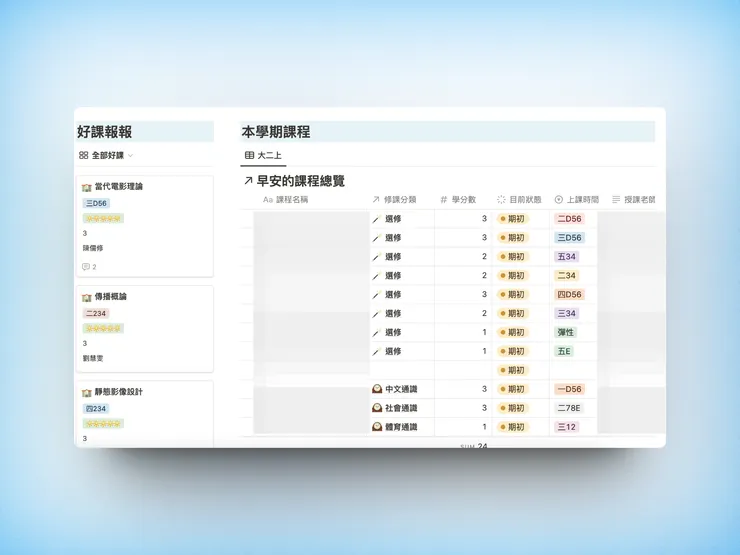Image resolution: width=740 pixels, height=555 pixels.
Task: Click the pen icon in the 彈性 row
Action: (x=377, y=333)
